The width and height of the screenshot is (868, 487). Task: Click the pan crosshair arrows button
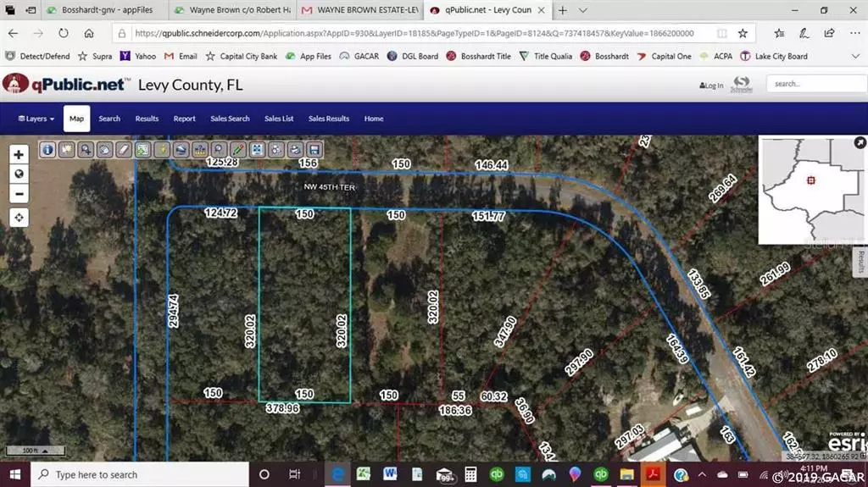(x=19, y=218)
